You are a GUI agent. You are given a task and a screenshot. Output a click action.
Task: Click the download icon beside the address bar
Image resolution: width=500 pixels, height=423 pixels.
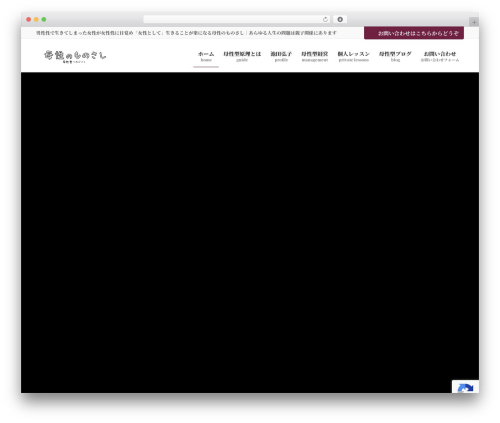[x=340, y=20]
